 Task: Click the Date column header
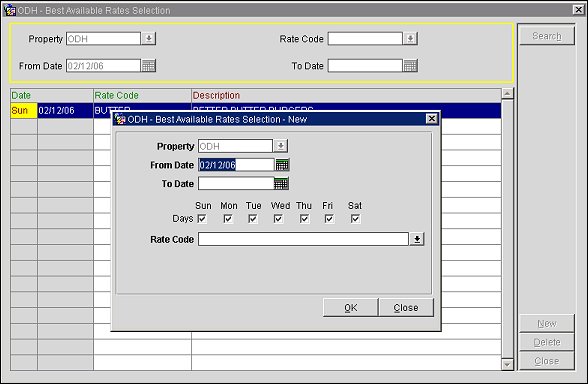tap(52, 95)
